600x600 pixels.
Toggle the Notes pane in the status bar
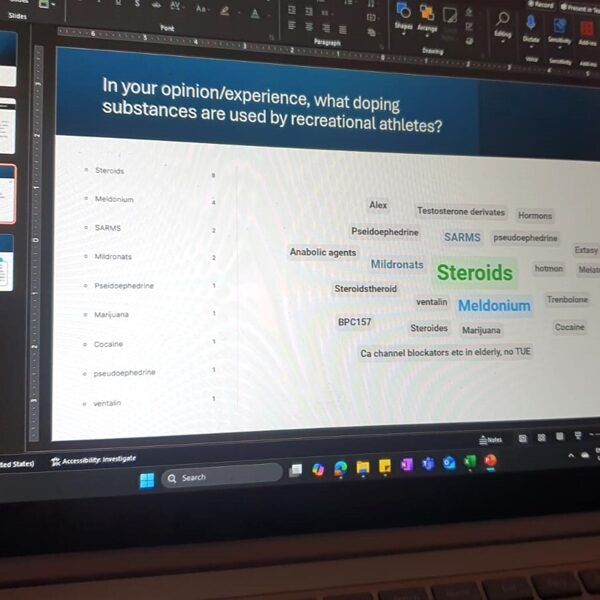(491, 439)
